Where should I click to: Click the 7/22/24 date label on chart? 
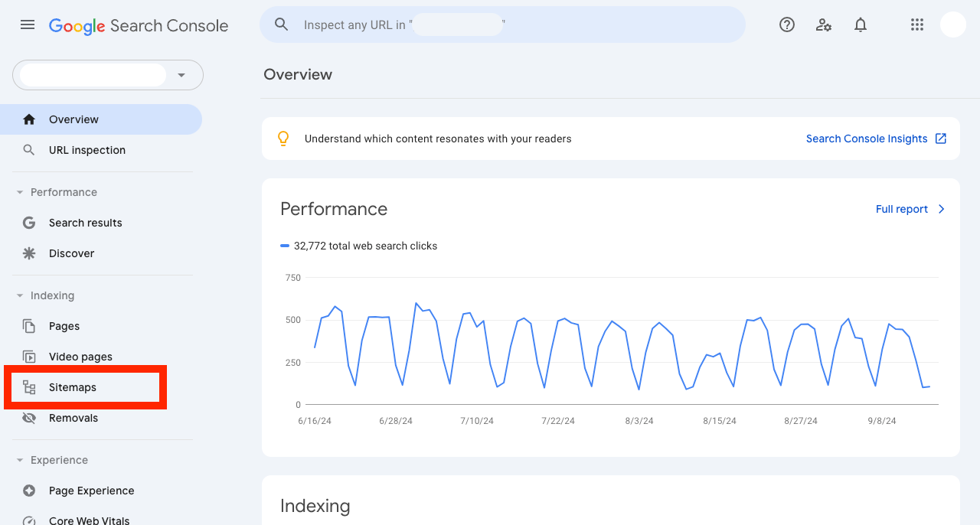click(x=557, y=421)
